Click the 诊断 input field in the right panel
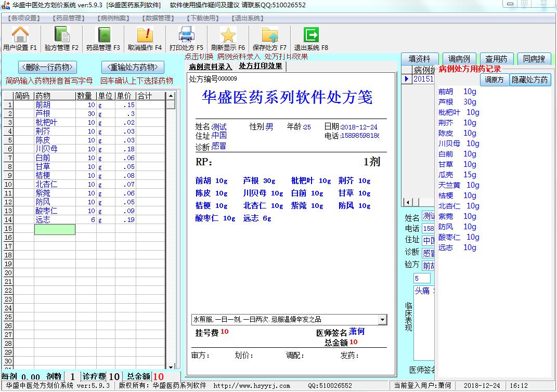The image size is (557, 392). coord(428,253)
